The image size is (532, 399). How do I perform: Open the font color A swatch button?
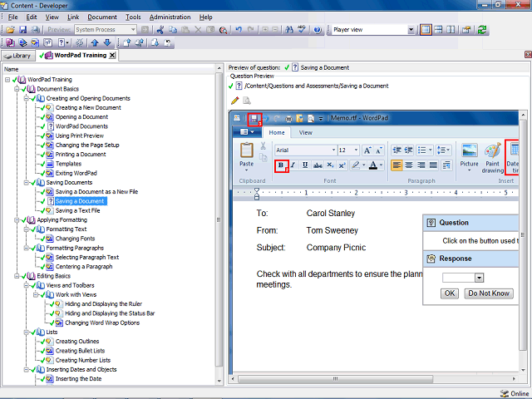373,165
